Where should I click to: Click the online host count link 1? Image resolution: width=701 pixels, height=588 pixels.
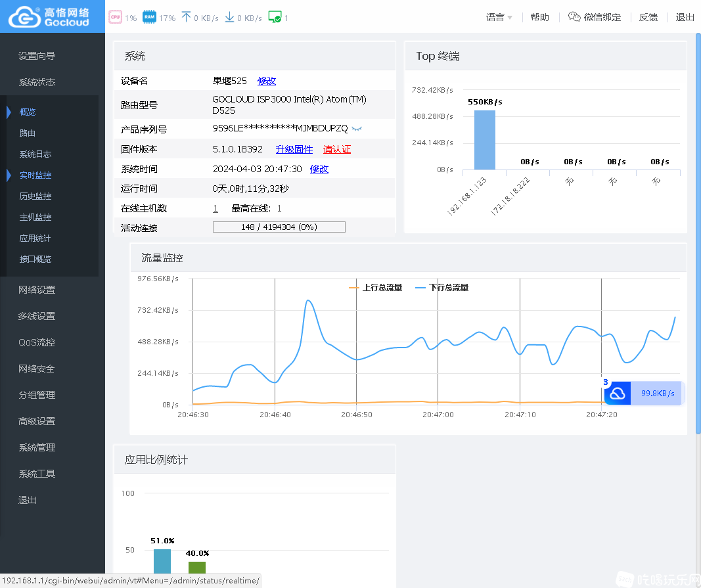pyautogui.click(x=215, y=208)
